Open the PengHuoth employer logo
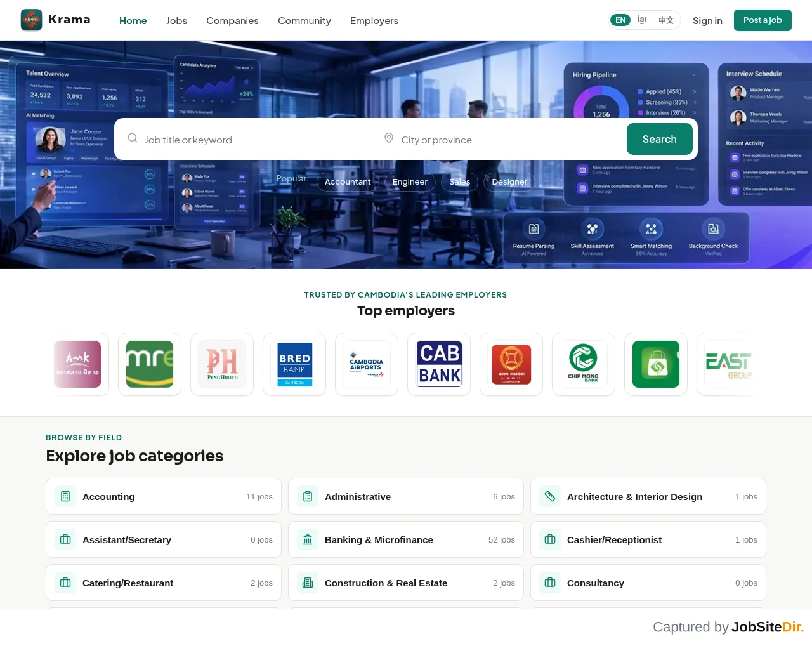The width and height of the screenshot is (812, 646). point(222,364)
